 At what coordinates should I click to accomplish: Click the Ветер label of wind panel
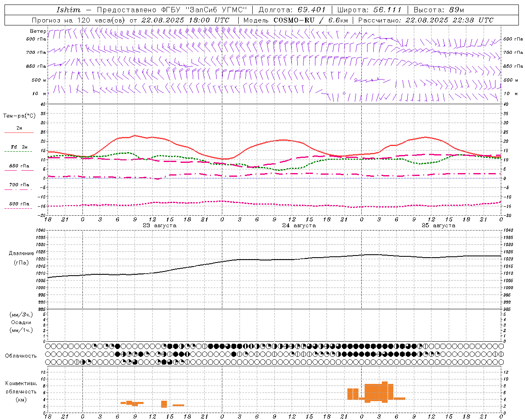(38, 31)
